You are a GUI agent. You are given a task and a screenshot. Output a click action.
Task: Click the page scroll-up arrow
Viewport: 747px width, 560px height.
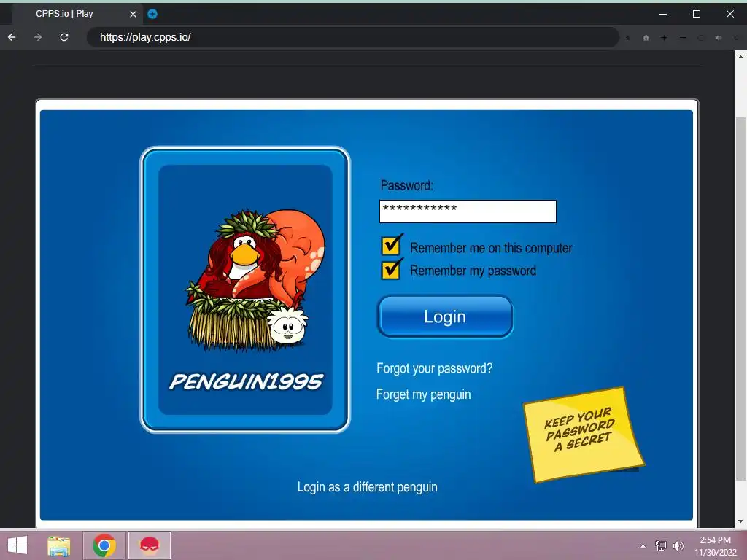coord(740,56)
